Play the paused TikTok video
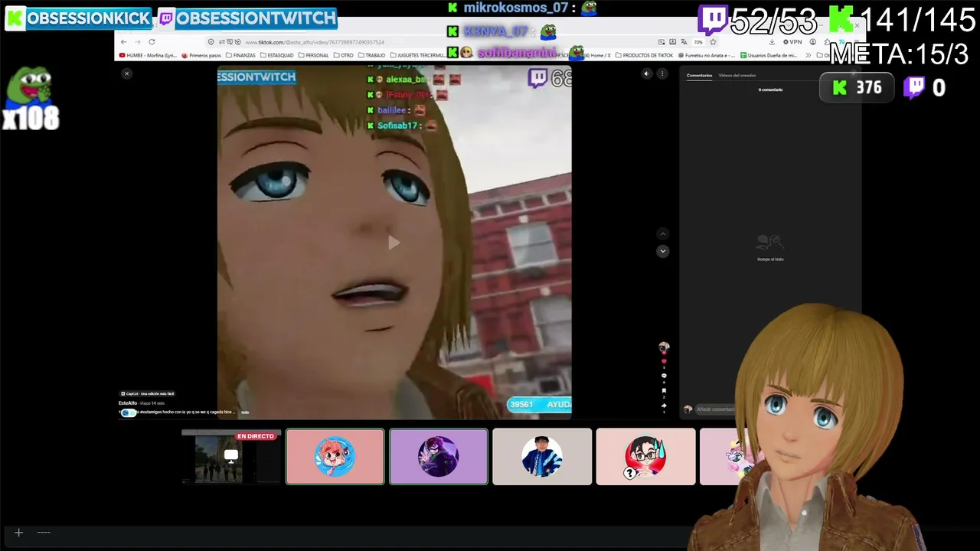The image size is (980, 551). tap(394, 243)
